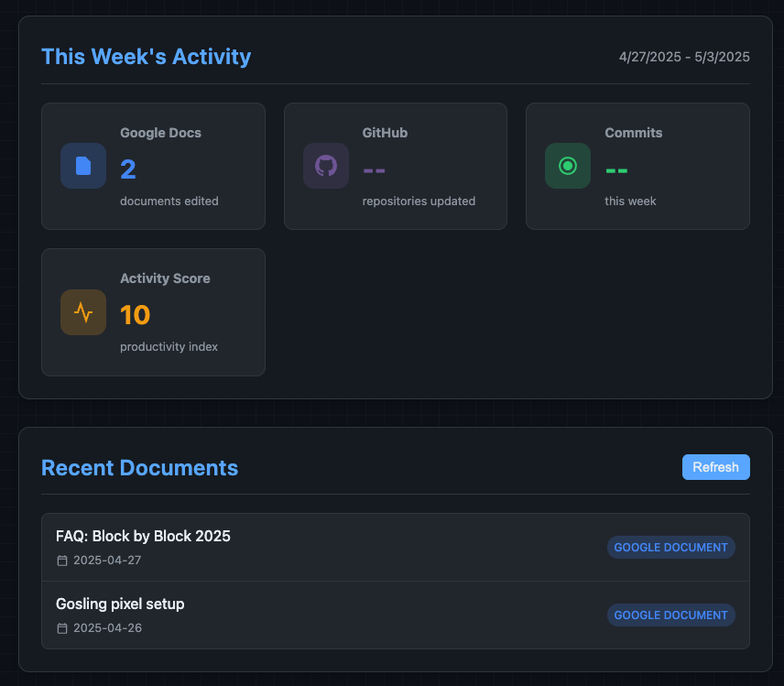This screenshot has height=686, width=784.
Task: Open the Gosling pixel setup document
Action: (120, 604)
